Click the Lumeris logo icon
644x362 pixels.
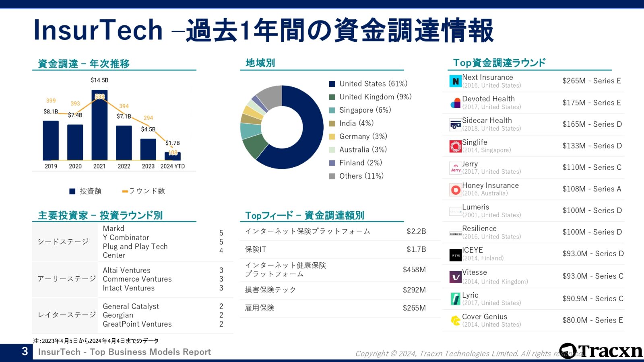tap(456, 211)
